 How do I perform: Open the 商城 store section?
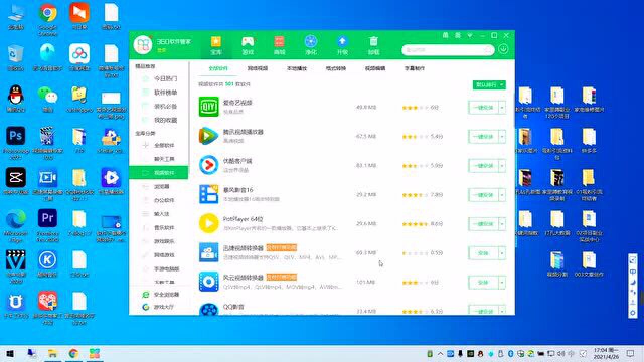(279, 45)
